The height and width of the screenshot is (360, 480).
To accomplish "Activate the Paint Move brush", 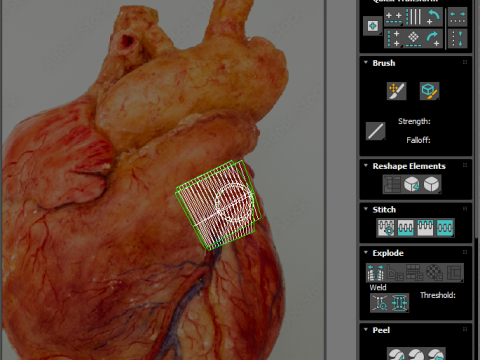I will 397,91.
